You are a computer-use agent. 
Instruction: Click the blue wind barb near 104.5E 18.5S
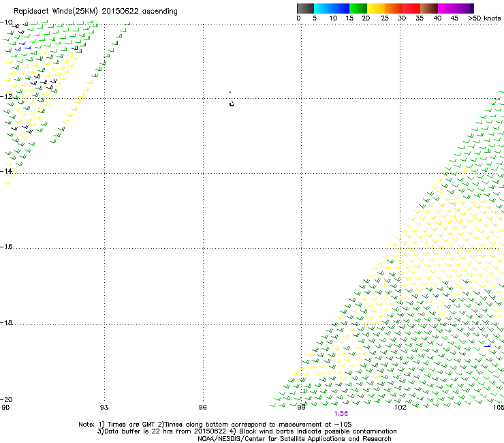tap(487, 346)
